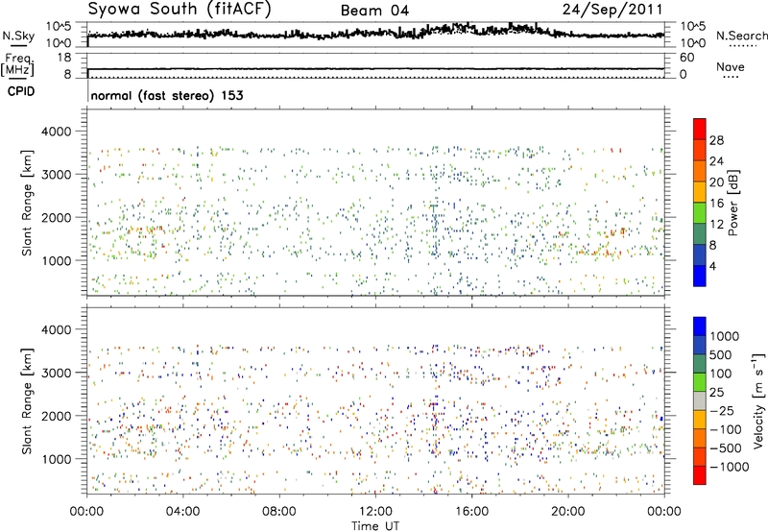This screenshot has width=768, height=532.
Task: Click the "-100" Velocity colorbar tick label
Action: [726, 429]
